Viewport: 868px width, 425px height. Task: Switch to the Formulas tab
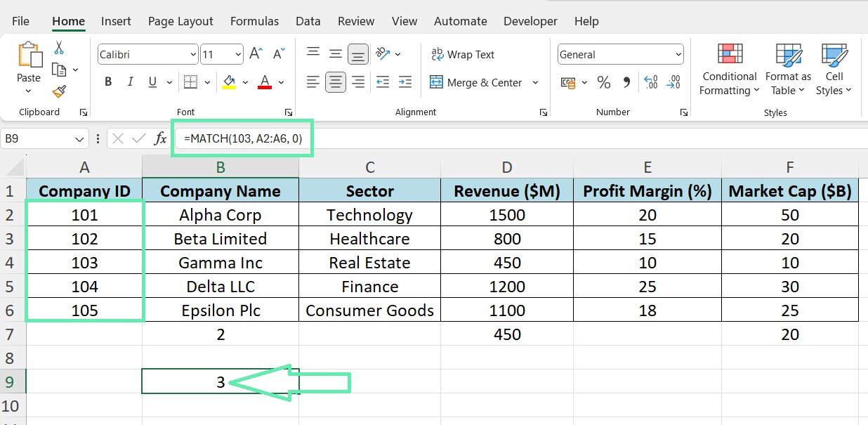[x=254, y=21]
